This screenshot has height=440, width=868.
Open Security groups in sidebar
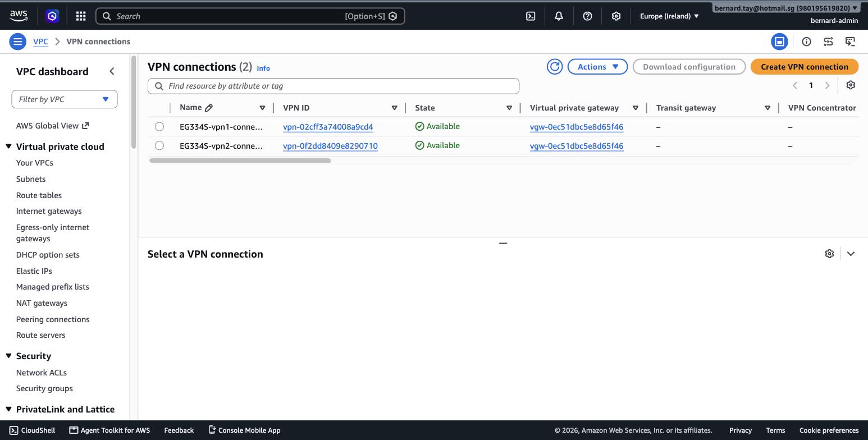[44, 388]
